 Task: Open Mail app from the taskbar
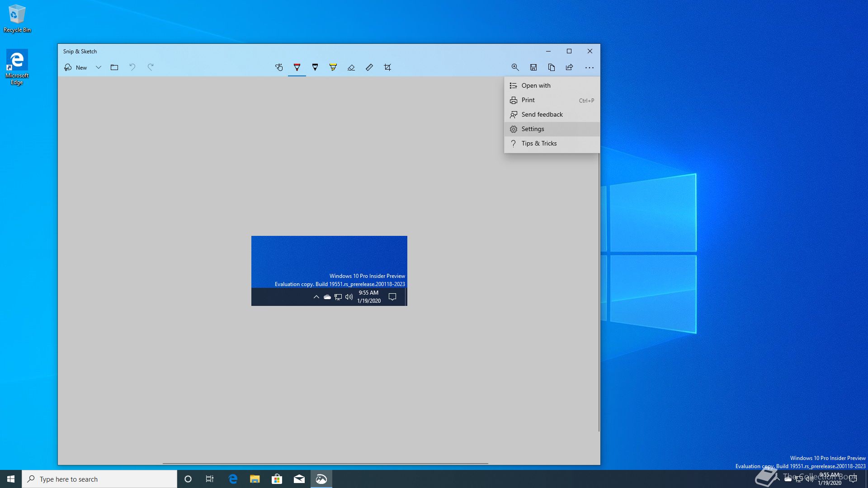click(299, 479)
